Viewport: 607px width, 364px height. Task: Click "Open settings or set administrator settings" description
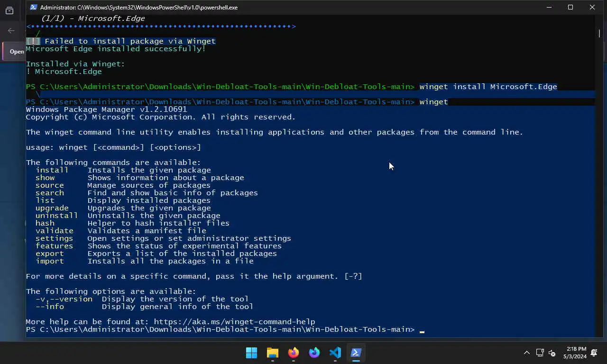pyautogui.click(x=189, y=238)
